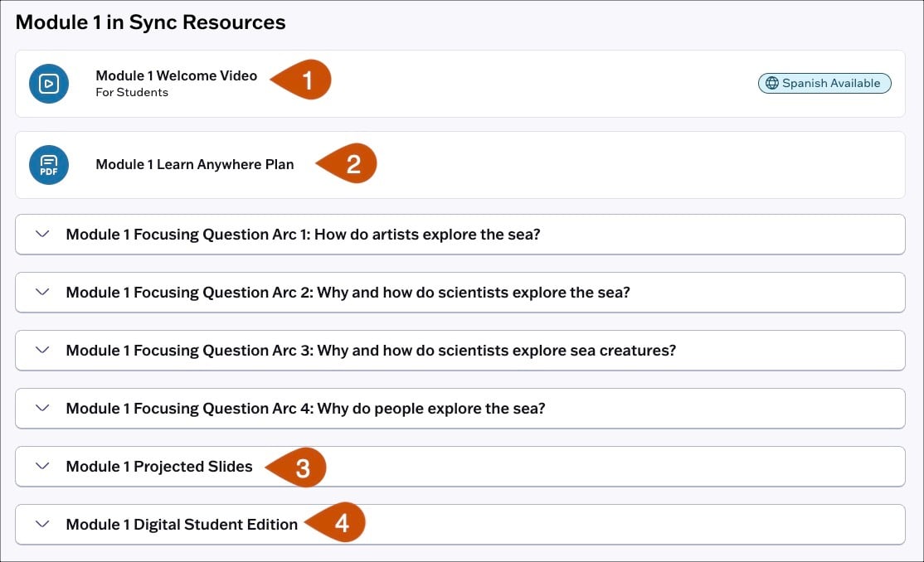The width and height of the screenshot is (924, 562).
Task: Expand Module 1 Digital Student Edition
Action: click(x=41, y=524)
